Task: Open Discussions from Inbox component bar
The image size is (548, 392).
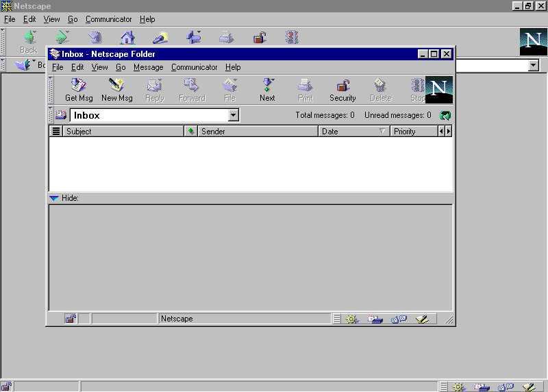Action: pyautogui.click(x=399, y=319)
